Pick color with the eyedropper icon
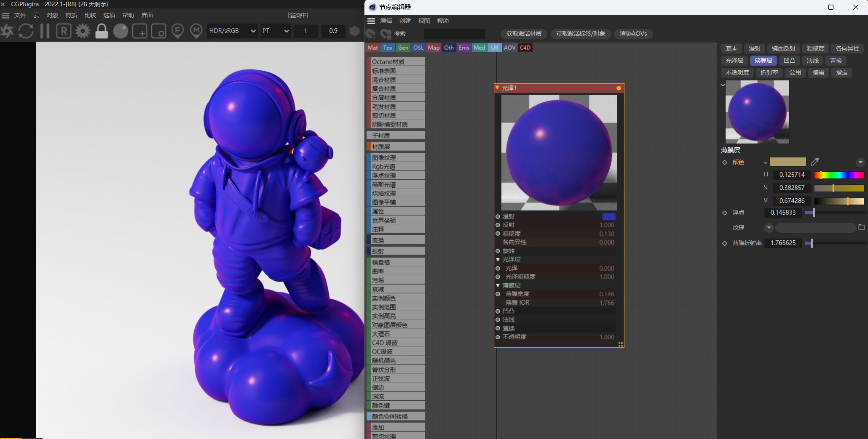This screenshot has width=868, height=439. [815, 162]
